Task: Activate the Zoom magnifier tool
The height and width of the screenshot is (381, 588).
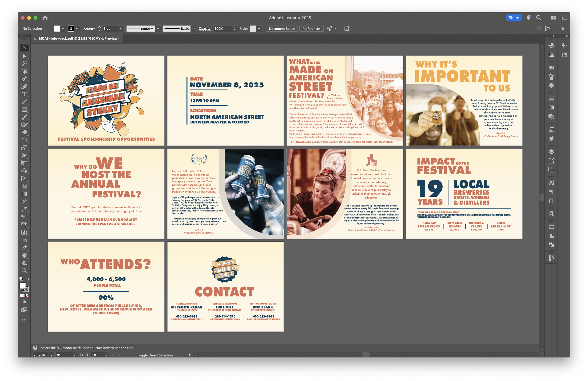Action: click(24, 271)
